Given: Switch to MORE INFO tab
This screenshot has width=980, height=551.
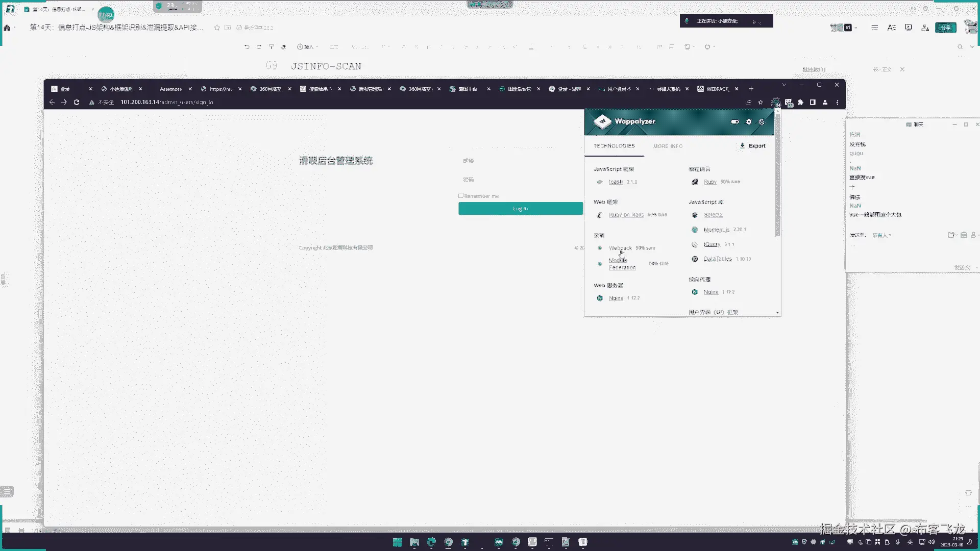Looking at the screenshot, I should tap(668, 146).
